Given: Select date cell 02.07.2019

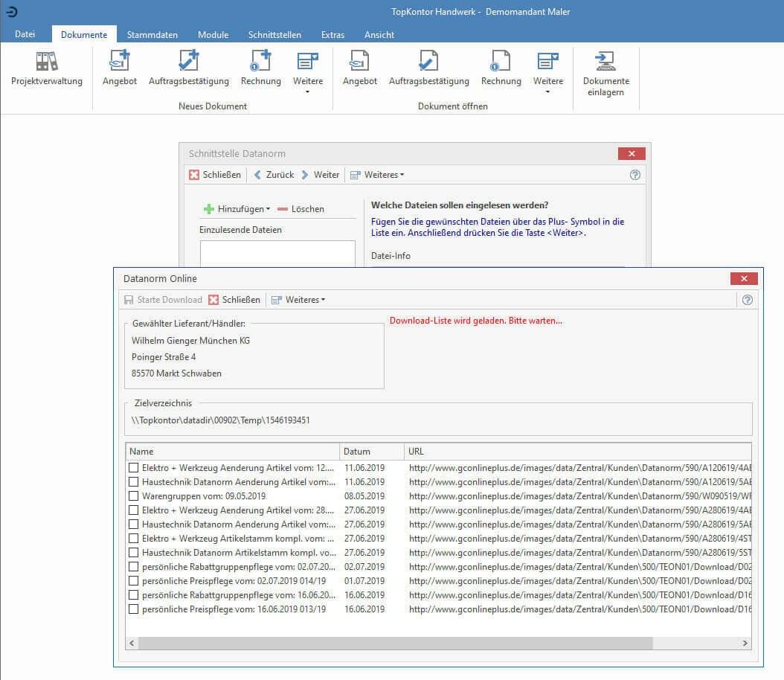Looking at the screenshot, I should click(364, 566).
